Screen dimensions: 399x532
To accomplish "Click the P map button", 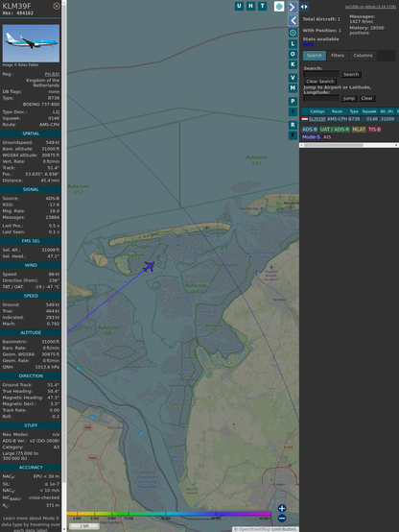I will coord(293,102).
